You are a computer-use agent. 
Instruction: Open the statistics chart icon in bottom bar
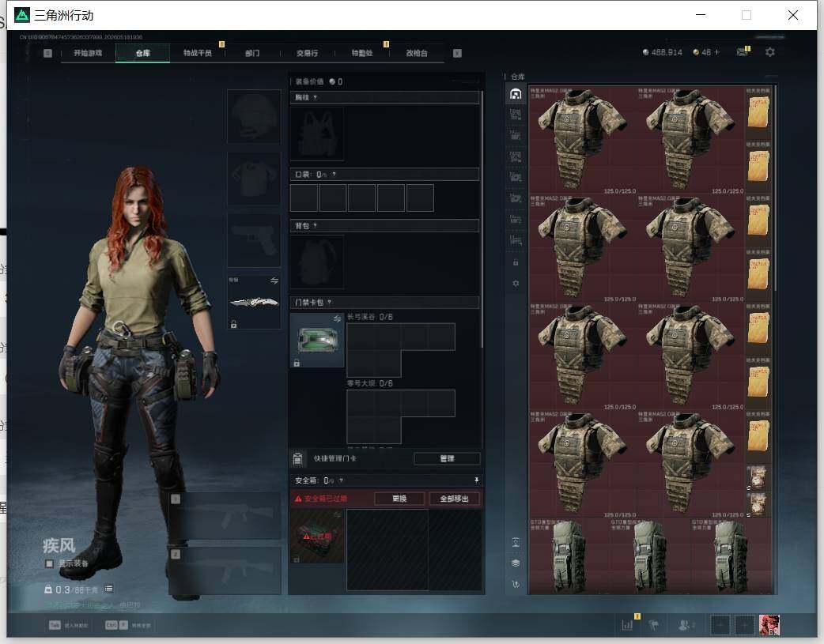[627, 625]
